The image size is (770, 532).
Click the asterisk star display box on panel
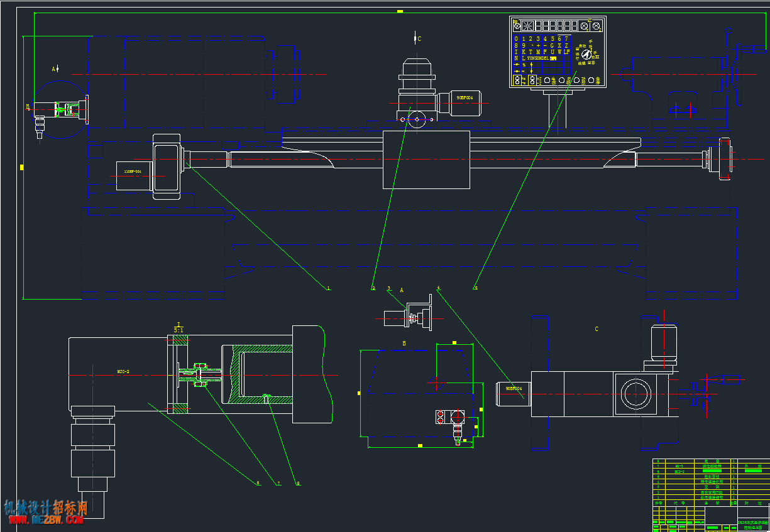pyautogui.click(x=528, y=26)
